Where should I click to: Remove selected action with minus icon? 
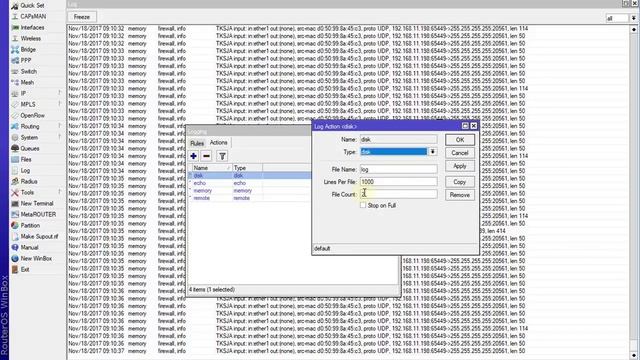point(207,156)
